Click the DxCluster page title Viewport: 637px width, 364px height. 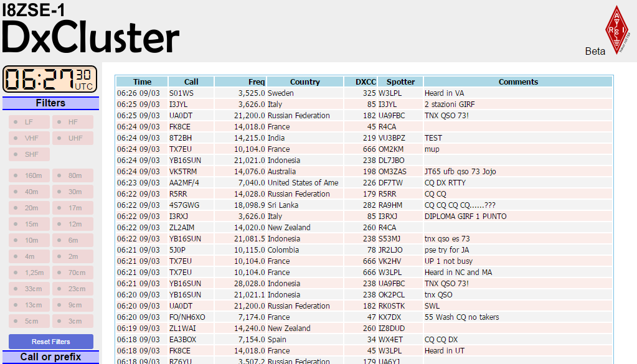coord(90,37)
